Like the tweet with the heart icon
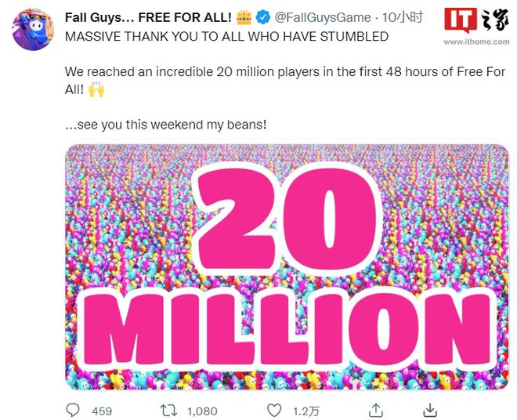The width and height of the screenshot is (517, 420). [274, 410]
